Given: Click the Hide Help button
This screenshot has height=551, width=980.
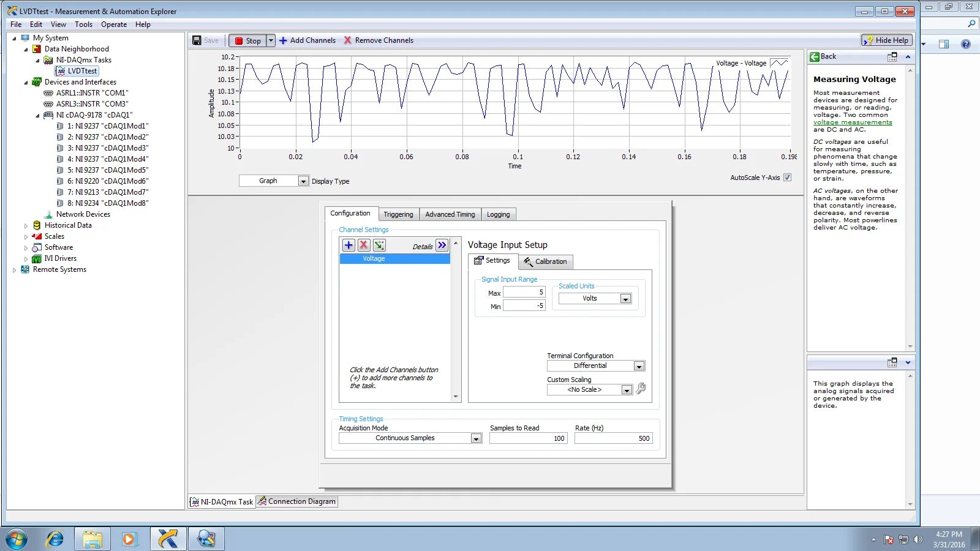Looking at the screenshot, I should pos(887,40).
